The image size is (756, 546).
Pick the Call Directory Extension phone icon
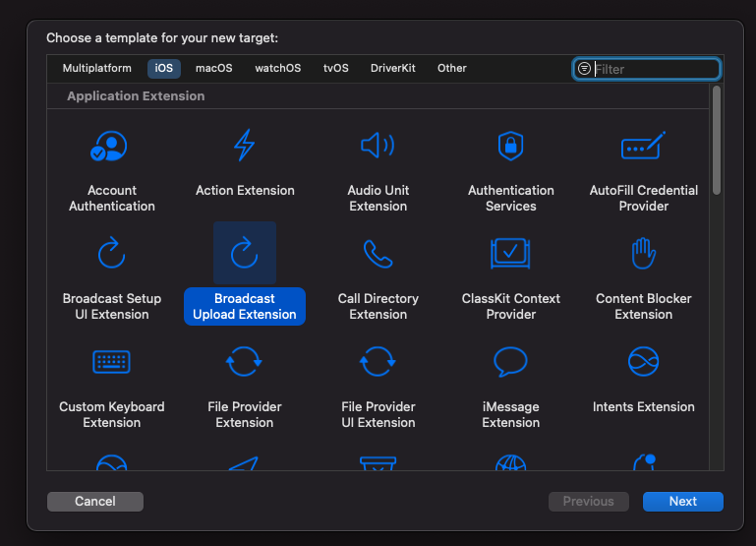(378, 254)
